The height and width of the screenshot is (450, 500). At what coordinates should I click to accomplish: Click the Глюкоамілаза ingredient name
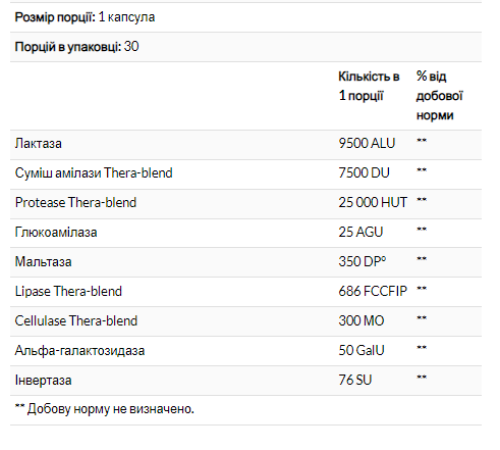(x=56, y=232)
